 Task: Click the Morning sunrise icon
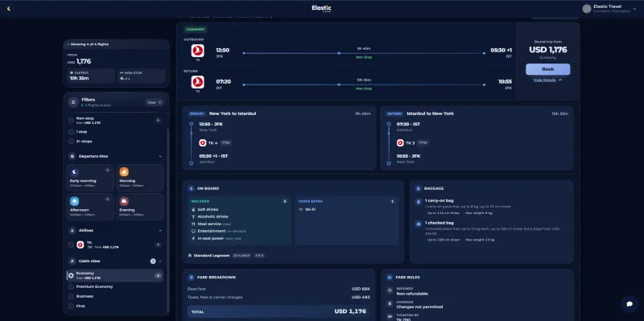124,172
